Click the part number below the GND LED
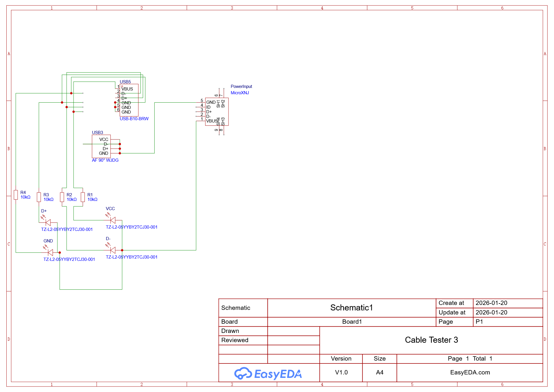The height and width of the screenshot is (392, 554). 69,259
